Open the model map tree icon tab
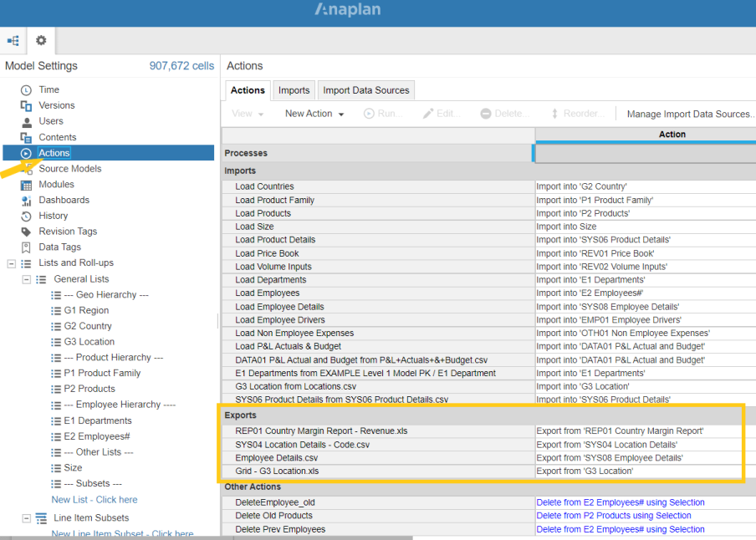 13,40
